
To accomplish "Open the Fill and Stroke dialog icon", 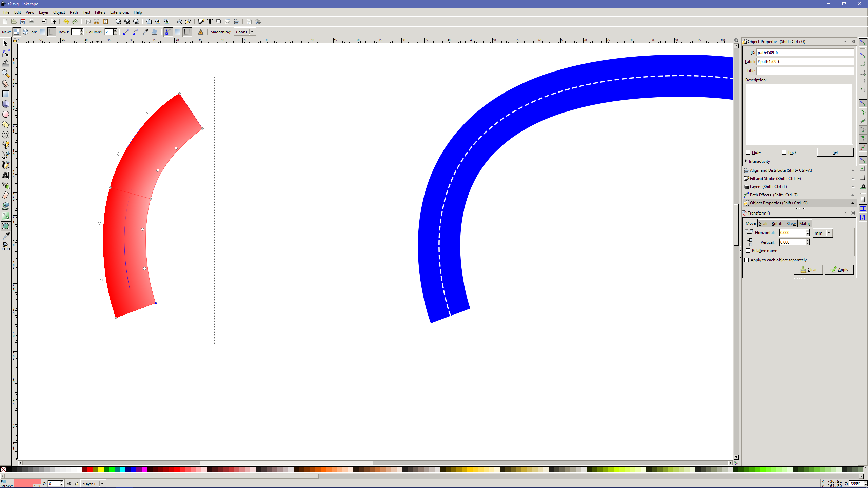I will click(200, 21).
